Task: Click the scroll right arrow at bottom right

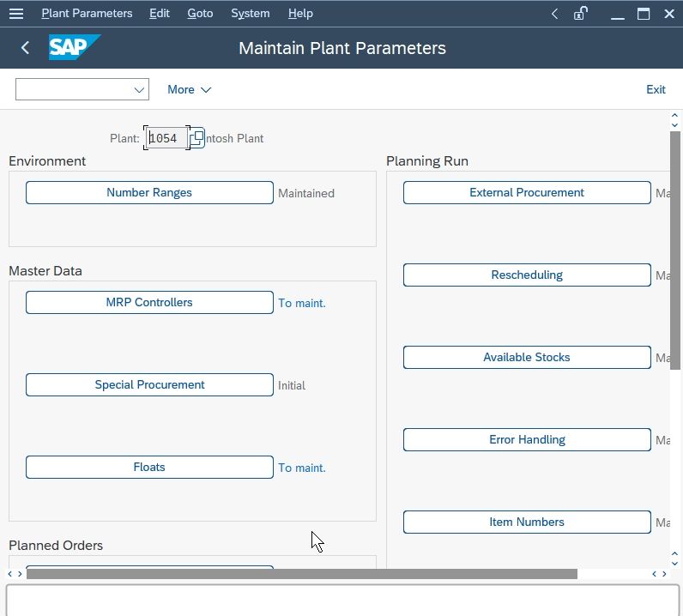Action: pos(664,574)
